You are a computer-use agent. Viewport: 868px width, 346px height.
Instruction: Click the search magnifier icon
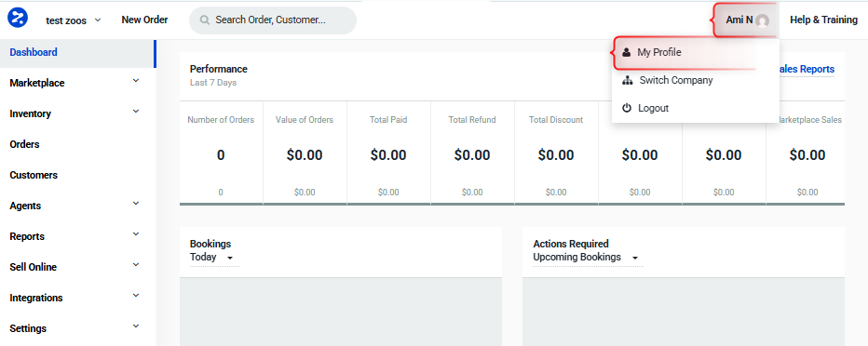[x=204, y=20]
